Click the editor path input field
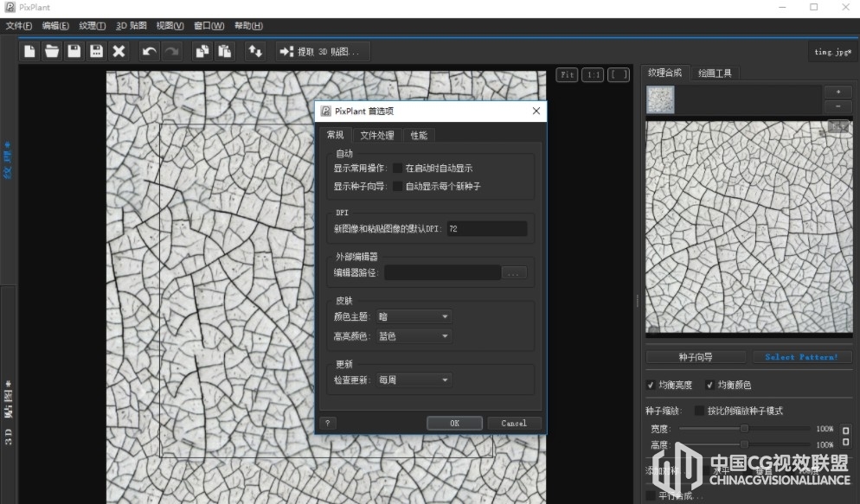The height and width of the screenshot is (504, 860). click(443, 273)
